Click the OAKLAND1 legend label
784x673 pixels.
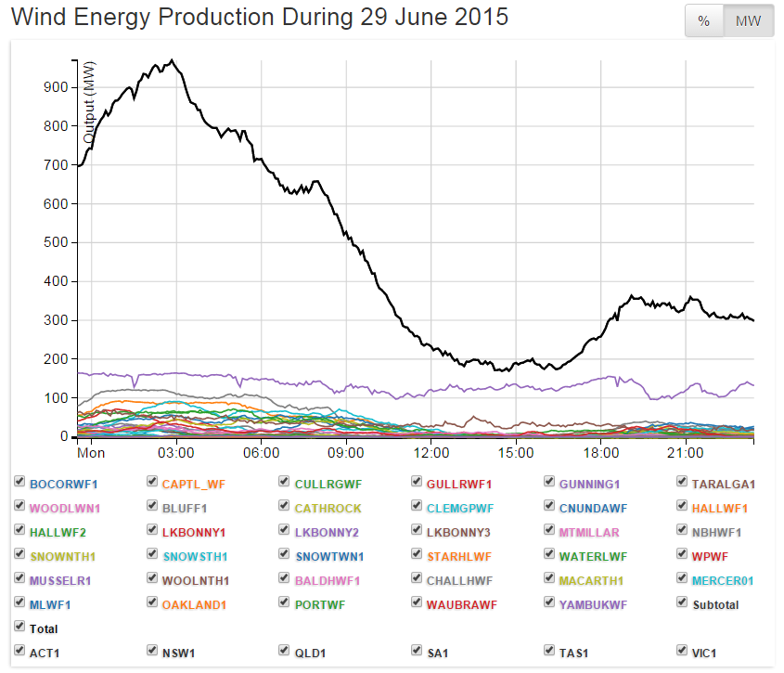click(x=194, y=604)
